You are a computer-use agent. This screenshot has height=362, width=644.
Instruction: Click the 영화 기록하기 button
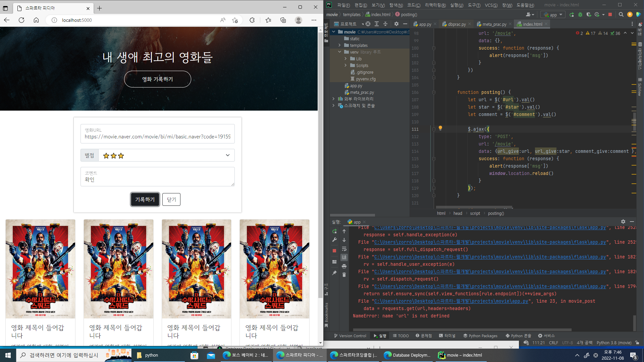[157, 79]
